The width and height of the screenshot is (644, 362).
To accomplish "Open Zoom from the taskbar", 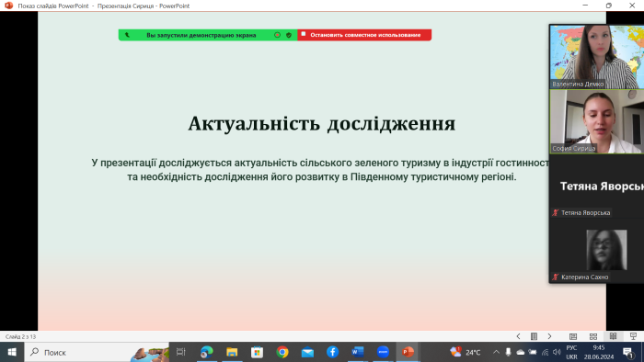I will click(383, 352).
